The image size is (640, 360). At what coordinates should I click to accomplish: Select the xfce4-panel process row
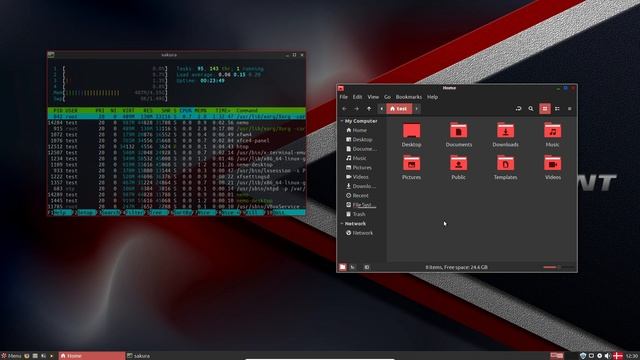[176, 140]
